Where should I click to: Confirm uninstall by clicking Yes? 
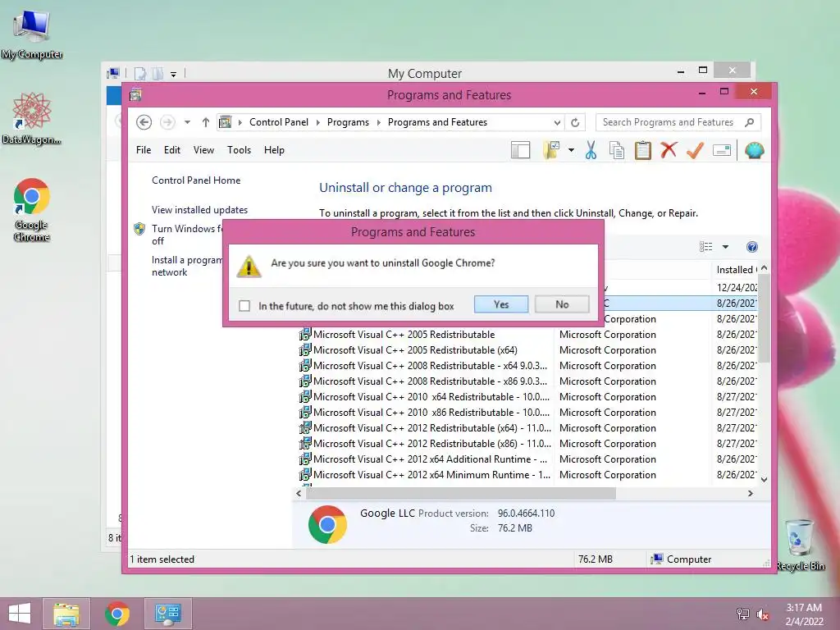501,304
